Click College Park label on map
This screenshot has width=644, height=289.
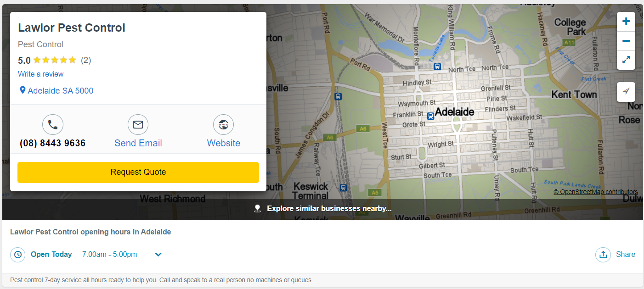[x=570, y=27]
